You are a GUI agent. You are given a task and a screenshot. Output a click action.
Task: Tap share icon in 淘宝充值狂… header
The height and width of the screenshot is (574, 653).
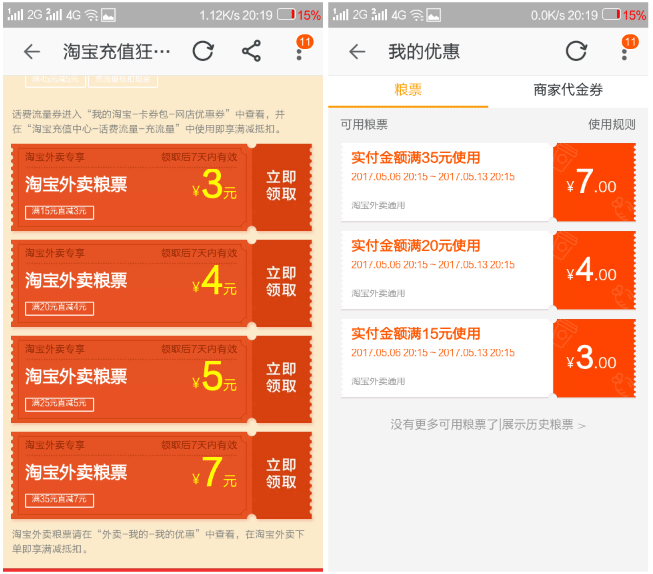[252, 51]
